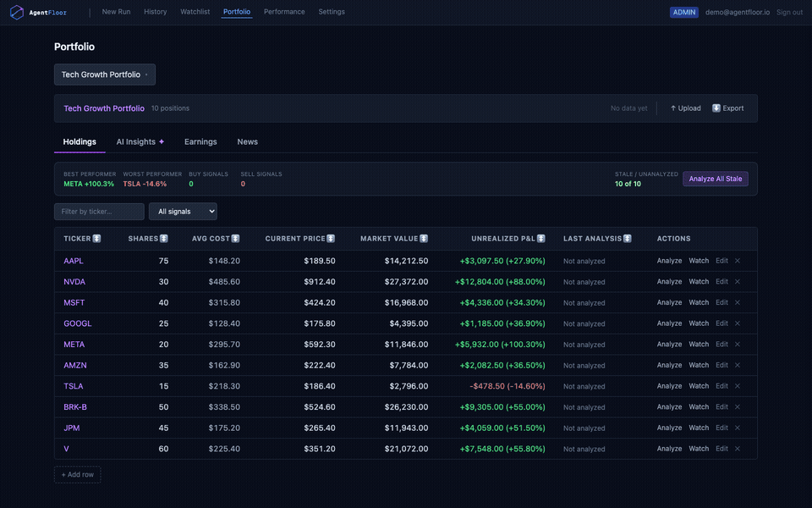
Task: Click the Upload button
Action: coord(686,108)
